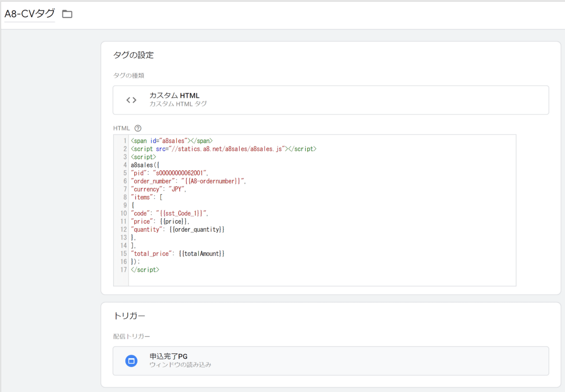
Task: Click the トリガー section heading
Action: 129,316
